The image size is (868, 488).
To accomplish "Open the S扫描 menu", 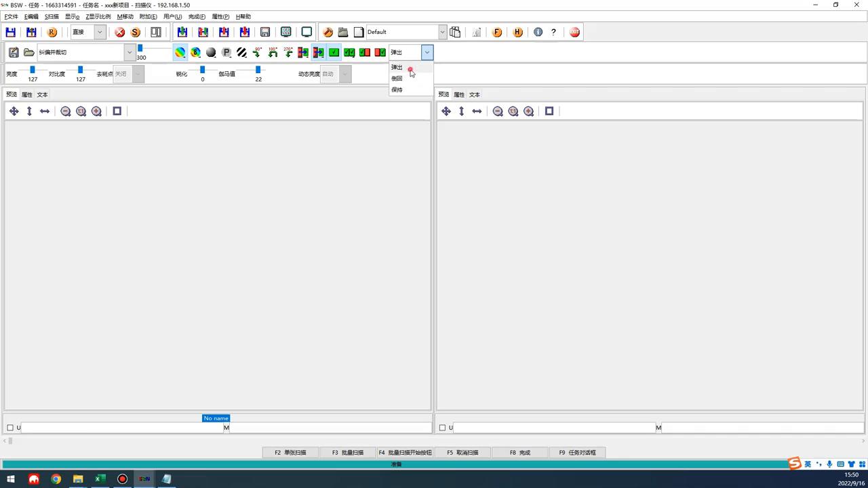I will point(52,16).
